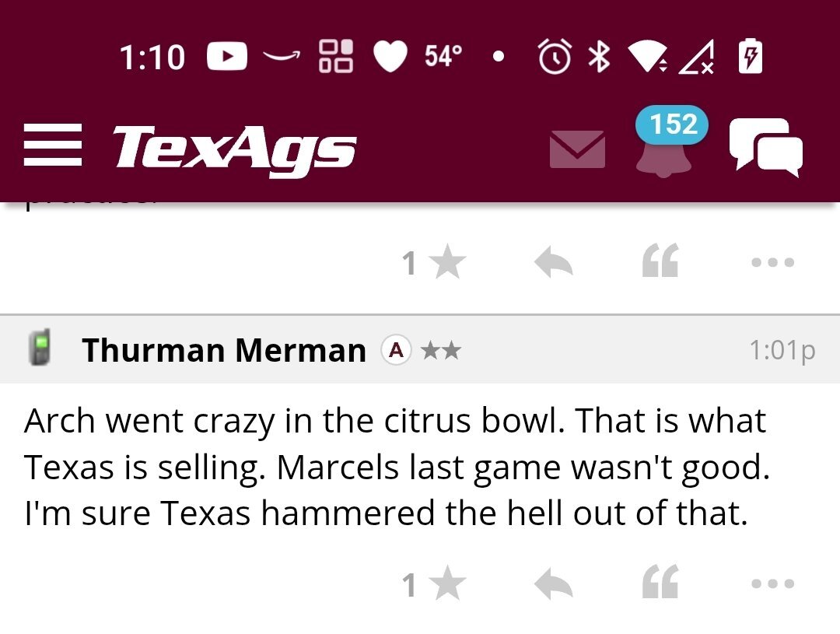The width and height of the screenshot is (840, 634).
Task: Expand more options for the upper post
Action: tap(772, 263)
